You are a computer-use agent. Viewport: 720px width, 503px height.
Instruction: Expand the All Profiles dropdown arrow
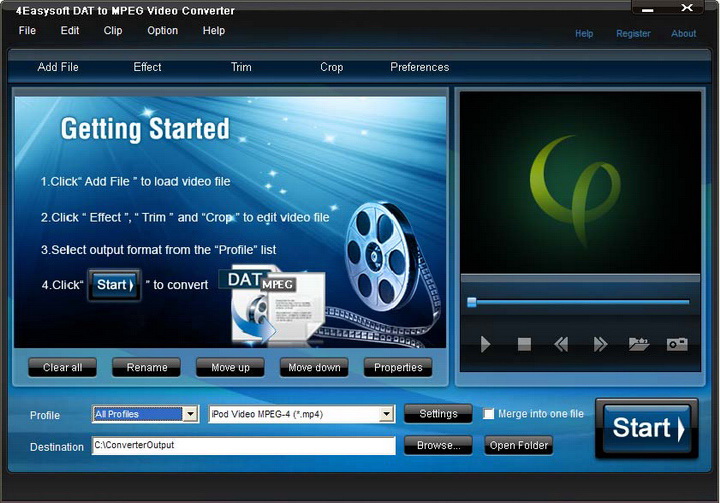click(x=190, y=414)
